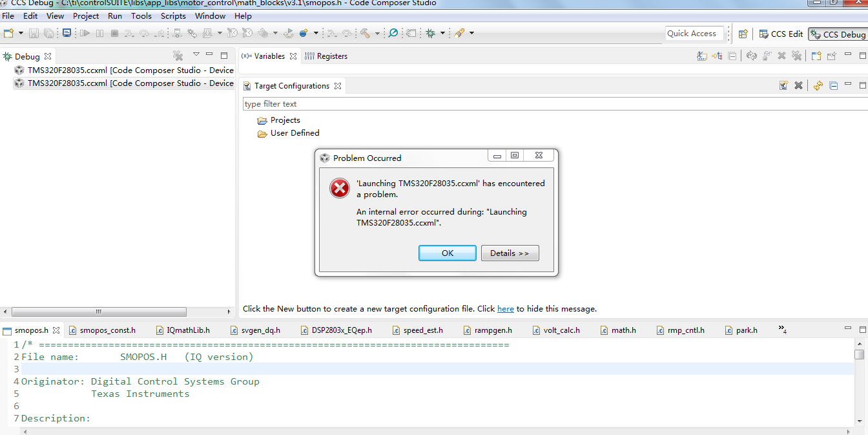Image resolution: width=868 pixels, height=435 pixels.
Task: Click the green-circle Search toolbar icon
Action: point(393,33)
